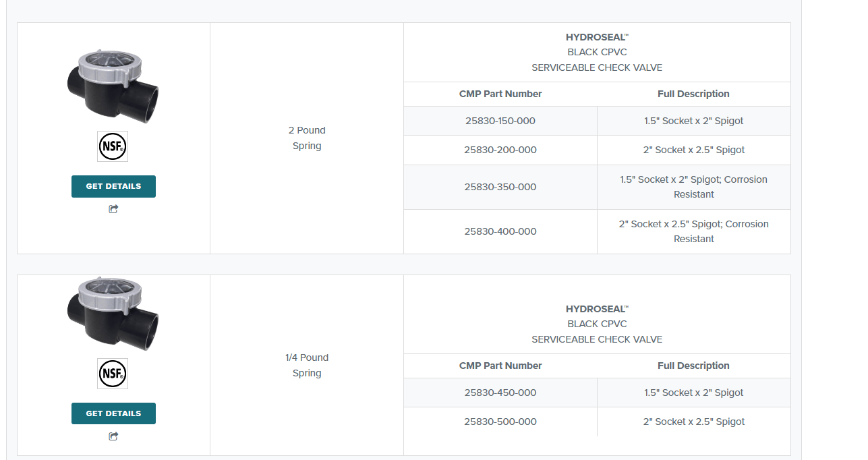Click share icon under 2 Pound Spring valve
Screen dimensions: 868x460
(113, 209)
